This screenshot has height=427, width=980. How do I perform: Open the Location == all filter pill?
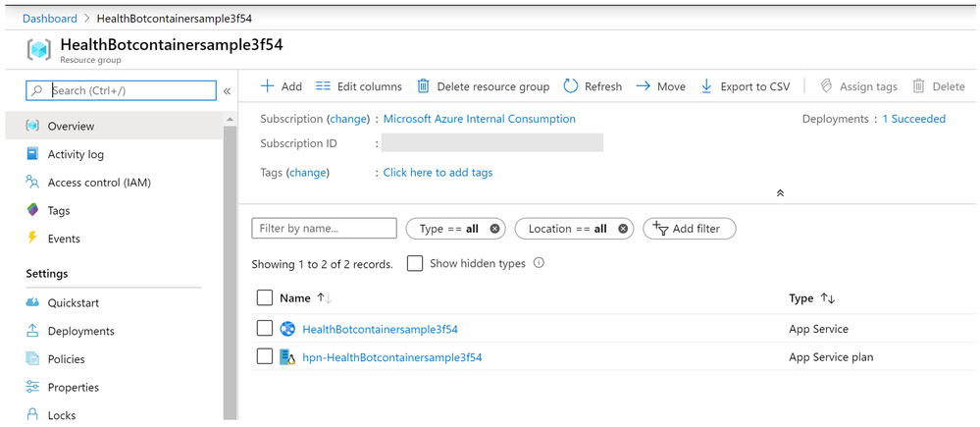(574, 229)
